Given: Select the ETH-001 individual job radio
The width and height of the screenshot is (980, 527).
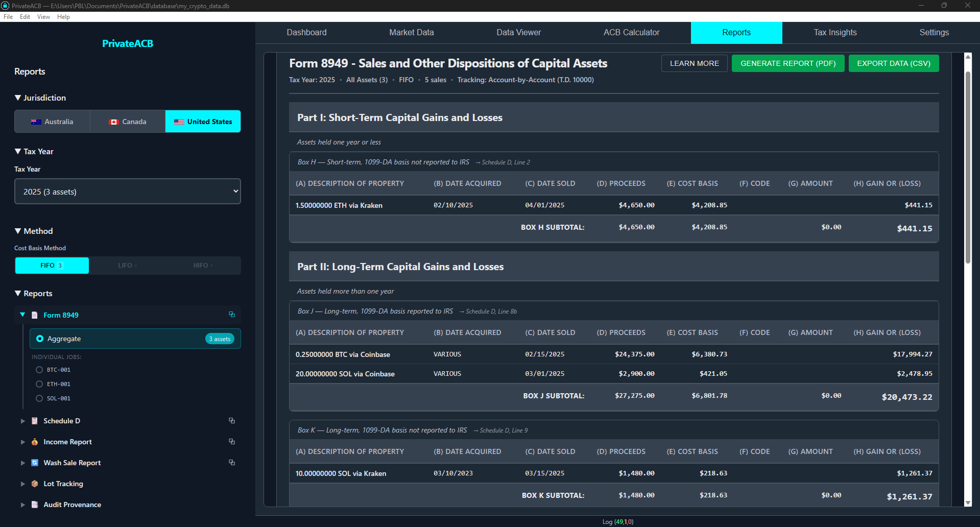Looking at the screenshot, I should [x=39, y=384].
